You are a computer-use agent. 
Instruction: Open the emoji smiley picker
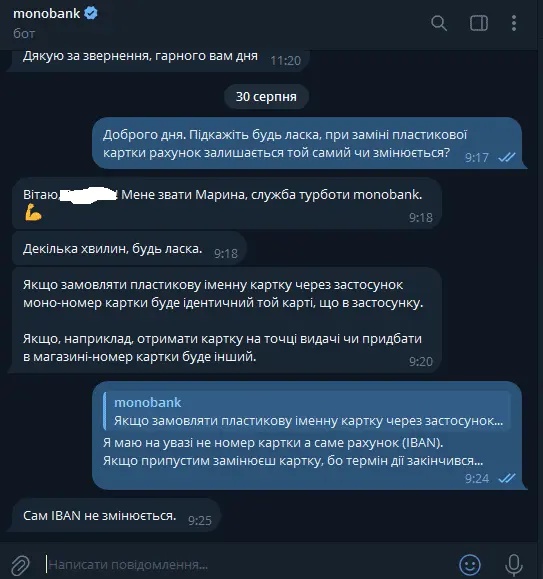pyautogui.click(x=470, y=565)
